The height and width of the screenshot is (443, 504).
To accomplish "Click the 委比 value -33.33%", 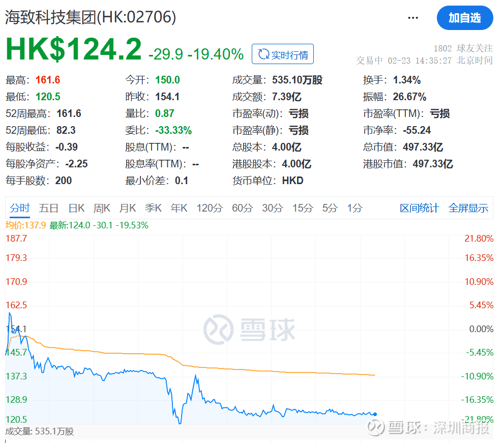I will (173, 130).
